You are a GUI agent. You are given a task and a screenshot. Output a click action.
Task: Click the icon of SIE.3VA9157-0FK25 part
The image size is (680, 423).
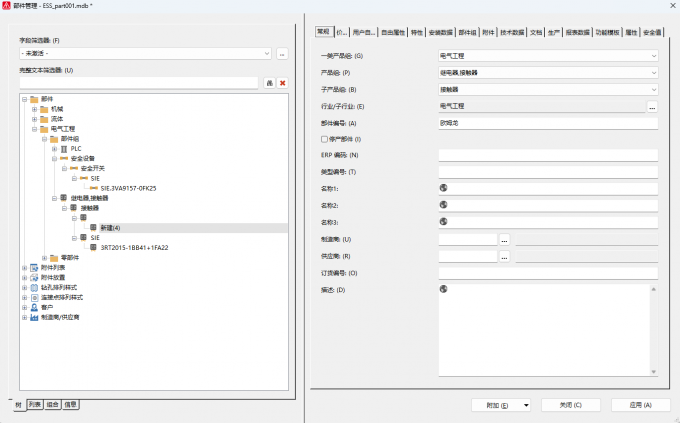94,188
